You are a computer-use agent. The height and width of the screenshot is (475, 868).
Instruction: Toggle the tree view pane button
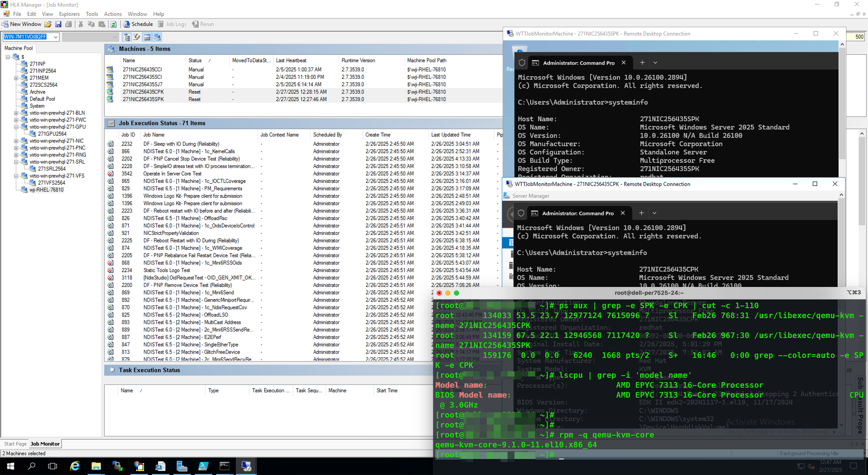coord(127,37)
